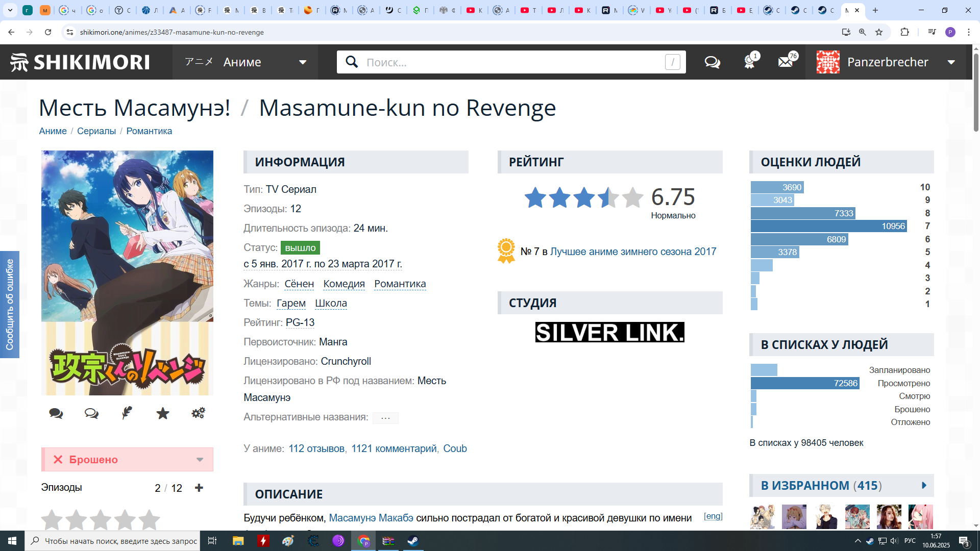The image size is (980, 551).
Task: Bookmark this page with star icon
Action: (879, 32)
